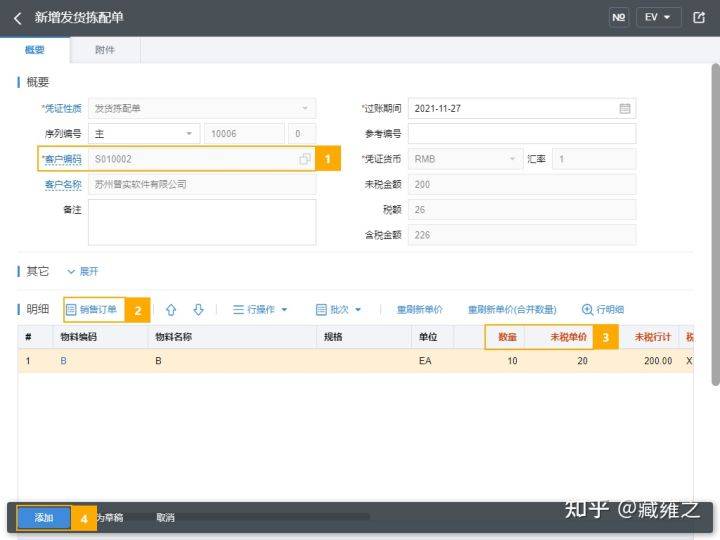The image size is (720, 540).
Task: Click the back arrow icon in header
Action: tap(17, 18)
